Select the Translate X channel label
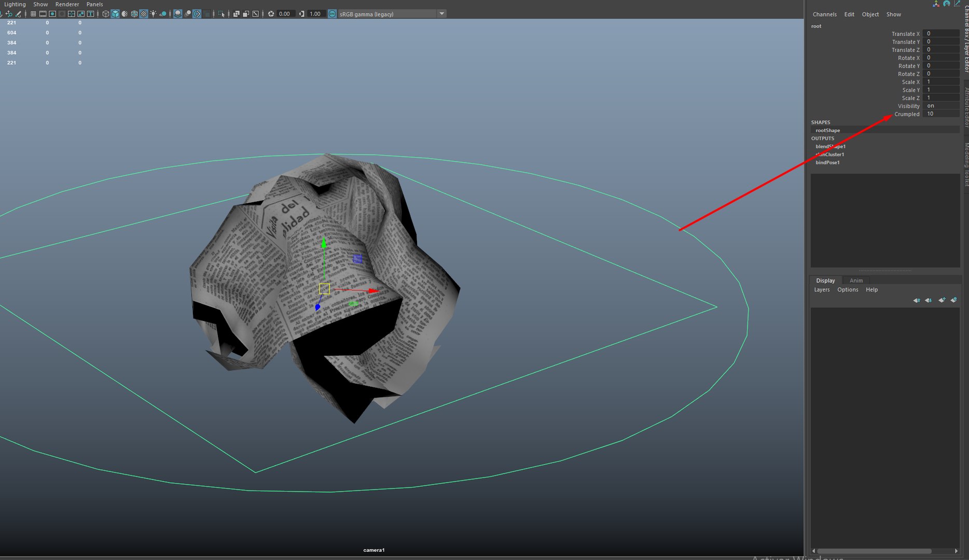This screenshot has height=560, width=969. (x=905, y=34)
